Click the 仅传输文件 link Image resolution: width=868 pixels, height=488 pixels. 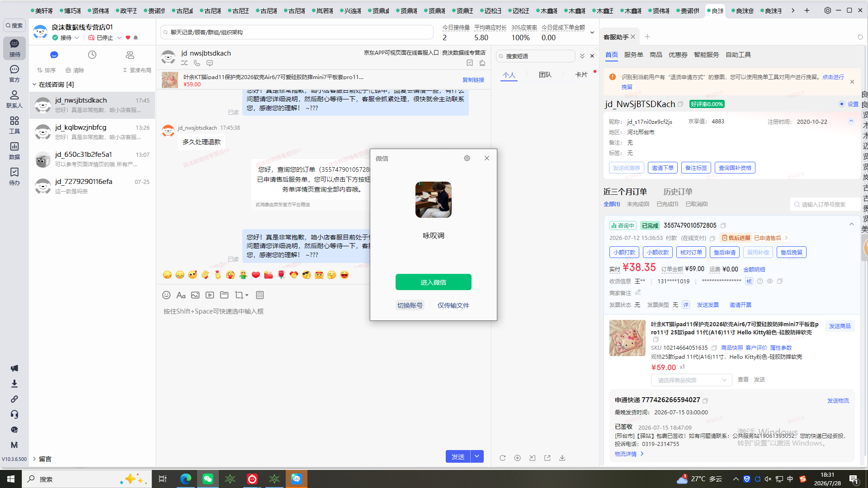[x=453, y=305]
